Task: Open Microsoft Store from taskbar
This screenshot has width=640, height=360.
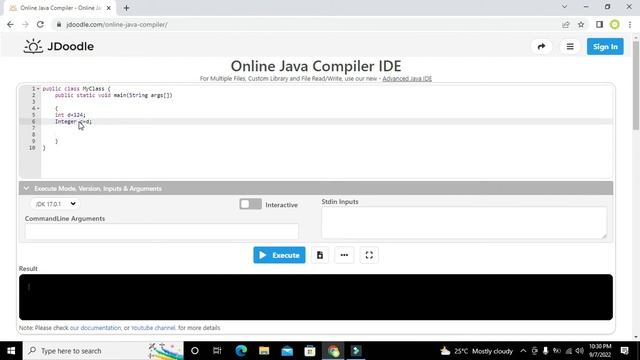Action: coord(310,351)
